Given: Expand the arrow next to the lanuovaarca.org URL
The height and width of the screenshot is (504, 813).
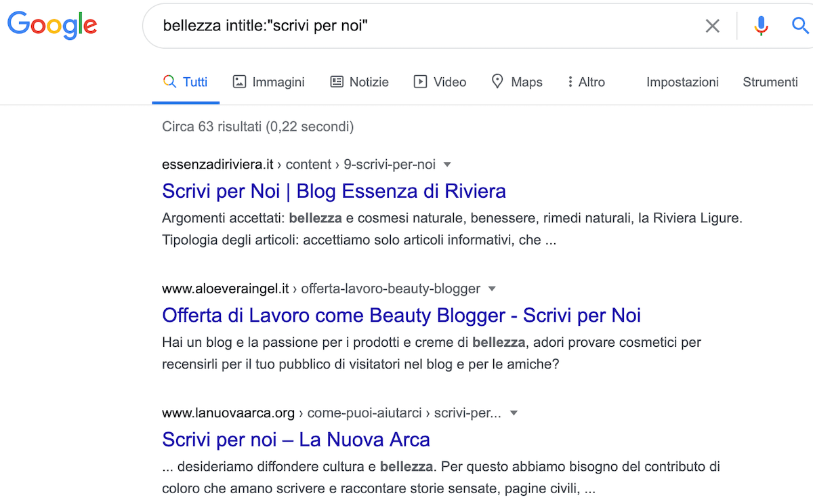Looking at the screenshot, I should pos(514,413).
